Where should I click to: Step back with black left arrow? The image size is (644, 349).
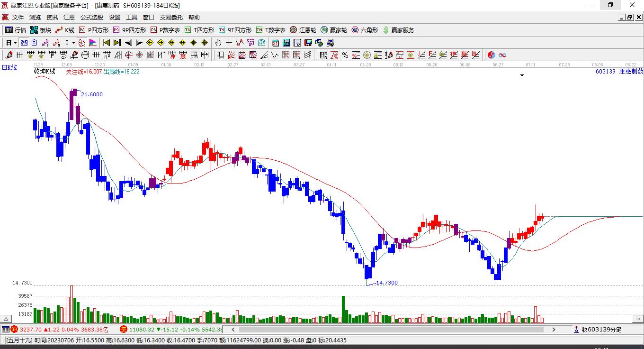pyautogui.click(x=128, y=43)
